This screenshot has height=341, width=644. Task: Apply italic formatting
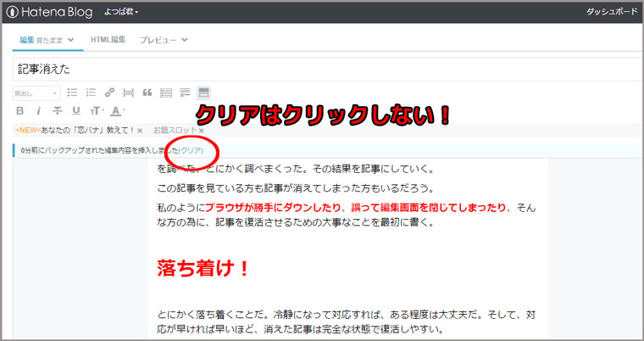pyautogui.click(x=39, y=110)
